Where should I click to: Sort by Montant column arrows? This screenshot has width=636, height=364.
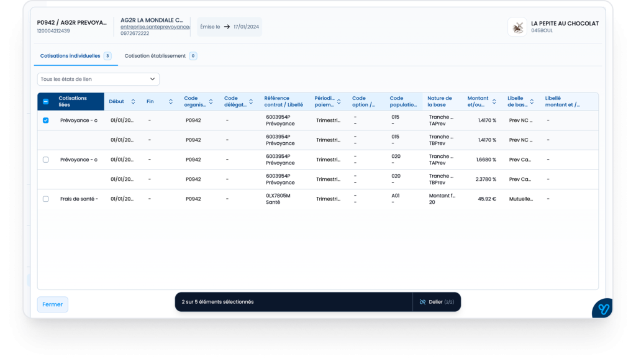pos(494,101)
